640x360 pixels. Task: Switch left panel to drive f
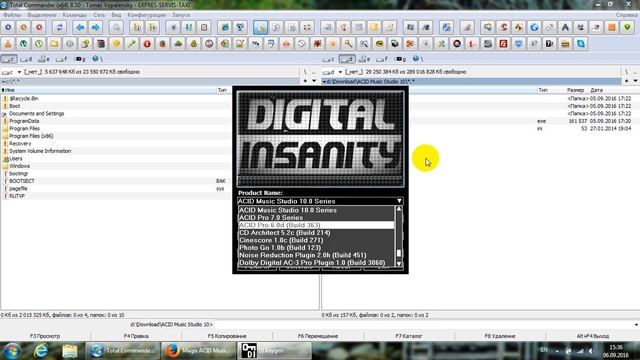62,59
